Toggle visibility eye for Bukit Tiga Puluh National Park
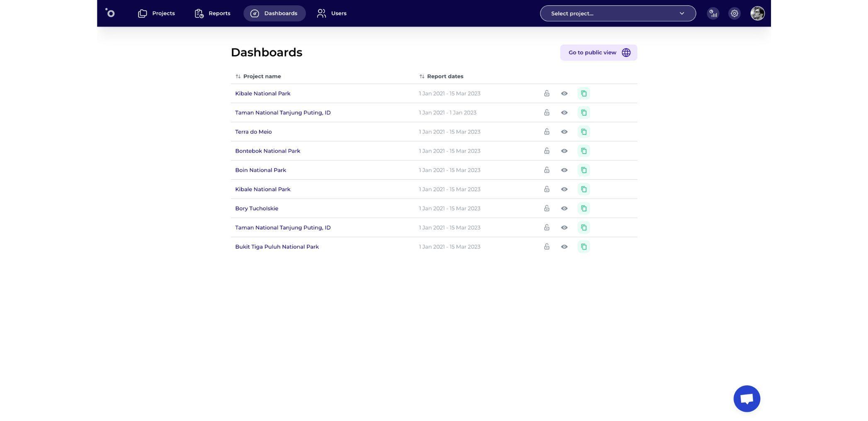The image size is (868, 421). coord(564,247)
